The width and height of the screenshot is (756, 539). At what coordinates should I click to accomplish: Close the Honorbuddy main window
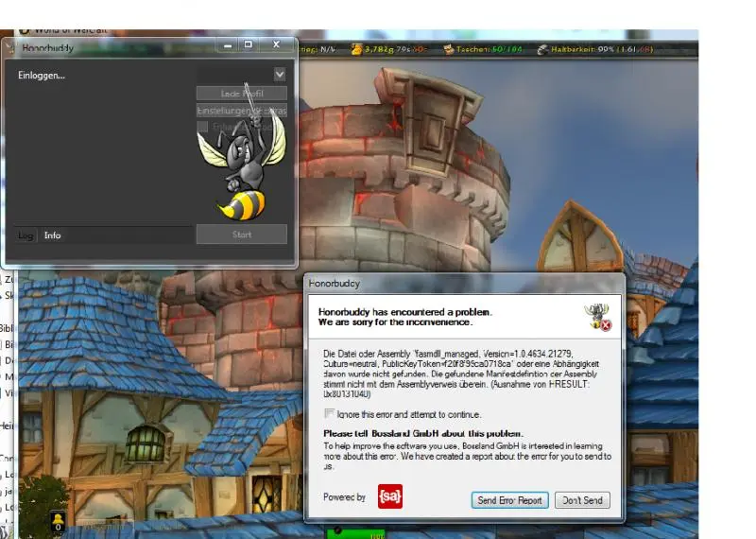click(276, 44)
